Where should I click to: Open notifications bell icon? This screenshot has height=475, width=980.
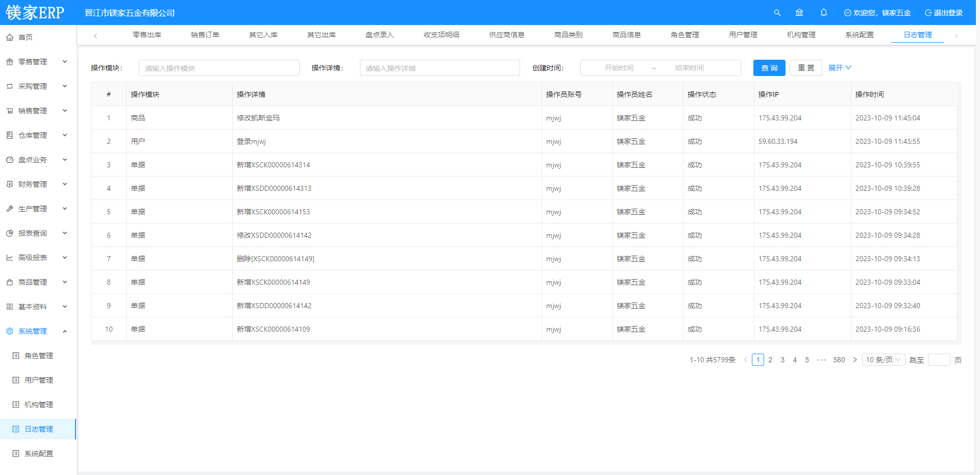[824, 13]
